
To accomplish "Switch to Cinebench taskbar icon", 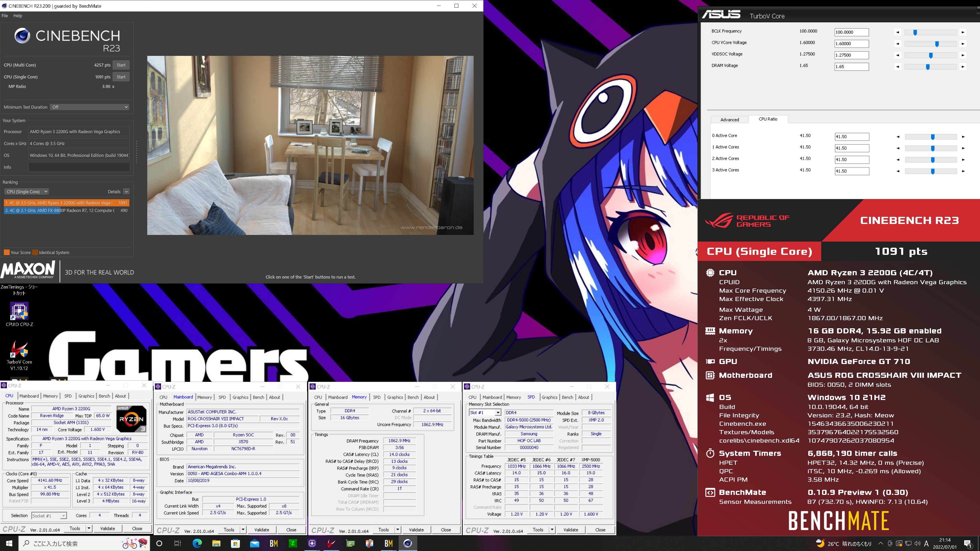I will [x=408, y=543].
